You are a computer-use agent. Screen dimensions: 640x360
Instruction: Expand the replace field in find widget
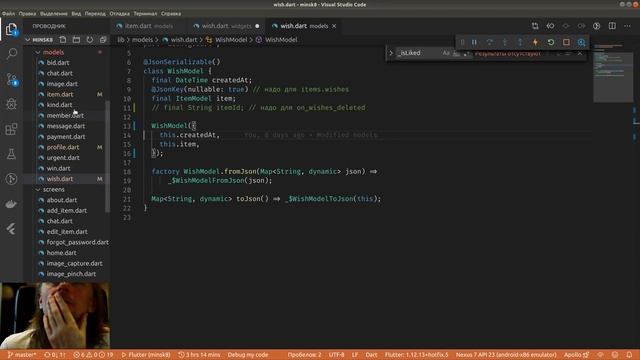(391, 53)
